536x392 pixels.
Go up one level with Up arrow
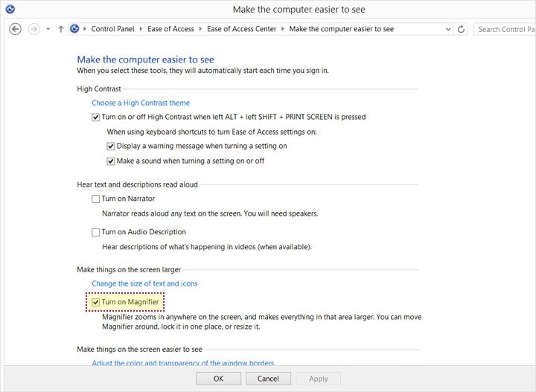point(61,29)
